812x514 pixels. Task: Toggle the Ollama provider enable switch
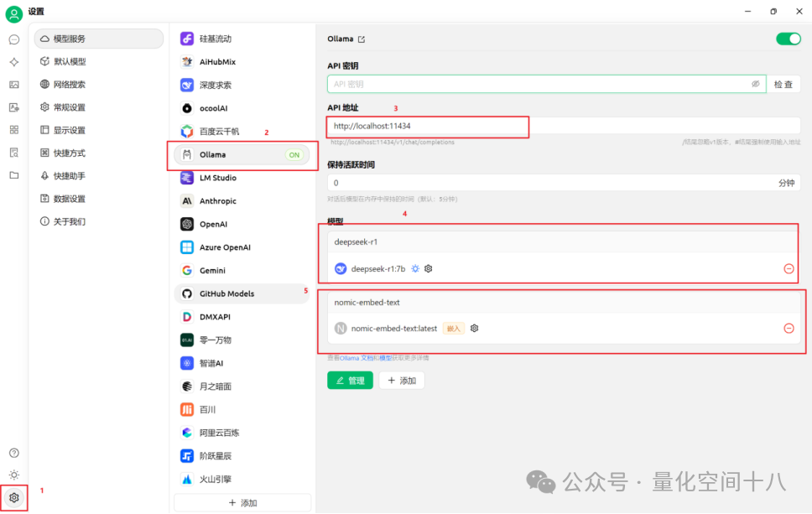coord(789,39)
